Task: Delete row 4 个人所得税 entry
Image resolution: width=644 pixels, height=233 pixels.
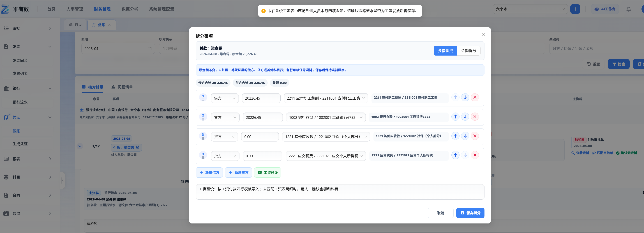Action: [475, 155]
